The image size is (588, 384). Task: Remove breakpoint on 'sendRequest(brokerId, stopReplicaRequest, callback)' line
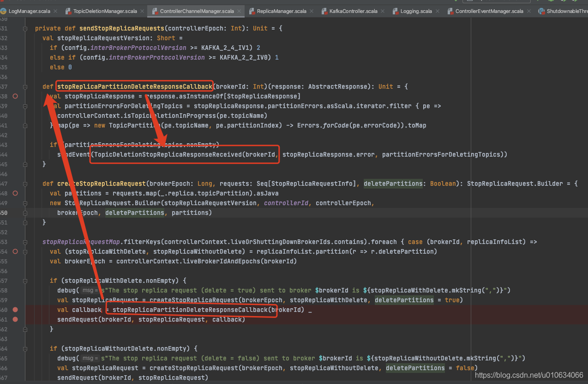pos(15,319)
